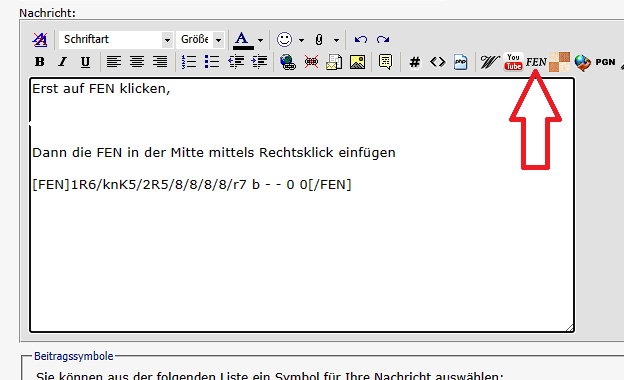
Task: Toggle bold formatting
Action: tap(39, 62)
